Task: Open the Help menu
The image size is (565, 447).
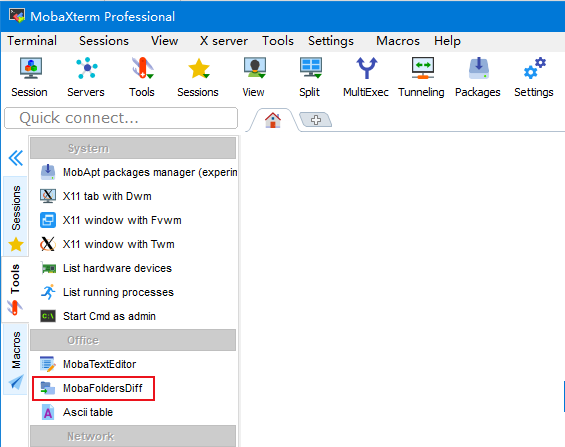Action: (x=447, y=41)
